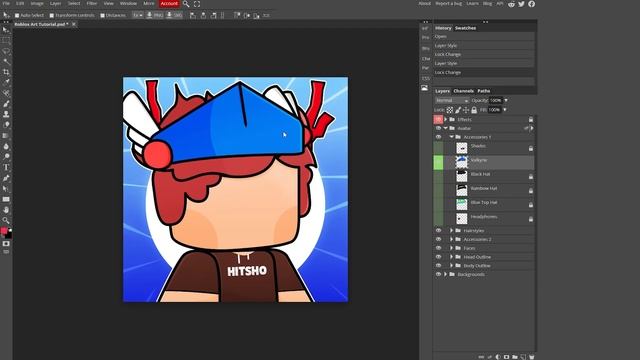The width and height of the screenshot is (640, 360).
Task: Click the red Account button
Action: coord(169,4)
